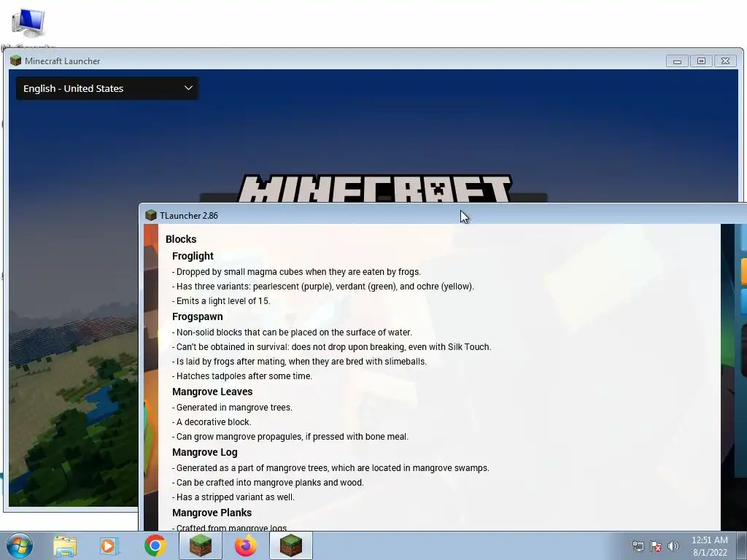Click the TLauncher 2.86 window title bar
The height and width of the screenshot is (560, 747).
coord(443,215)
